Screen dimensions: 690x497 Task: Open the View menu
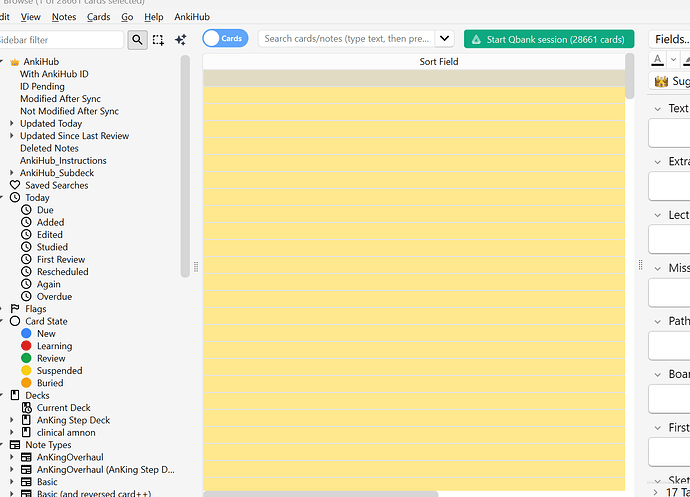[30, 17]
